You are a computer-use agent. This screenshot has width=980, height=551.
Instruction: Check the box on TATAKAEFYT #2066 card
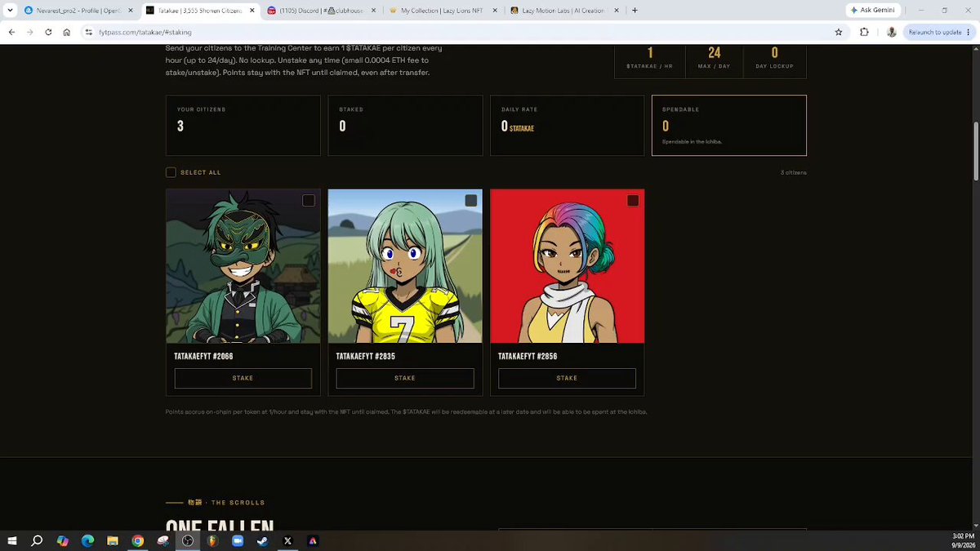point(308,201)
